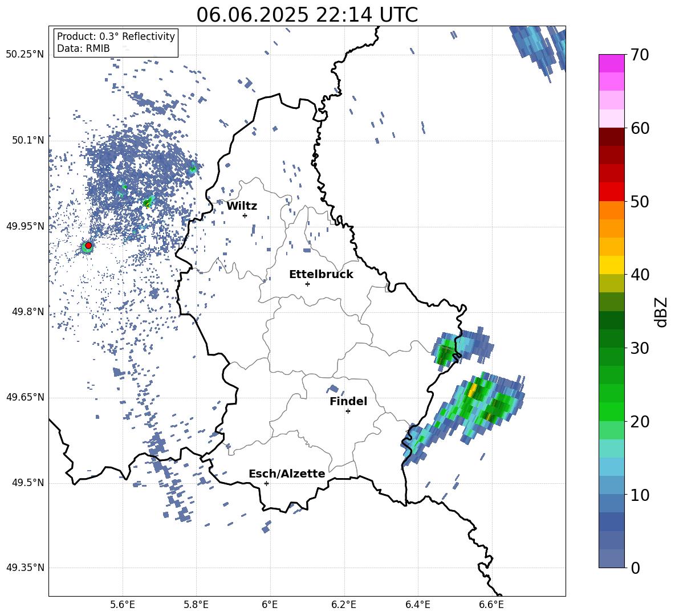Click the colorbar tick label 70
Viewport: 675px width, 616px height.
(x=640, y=55)
